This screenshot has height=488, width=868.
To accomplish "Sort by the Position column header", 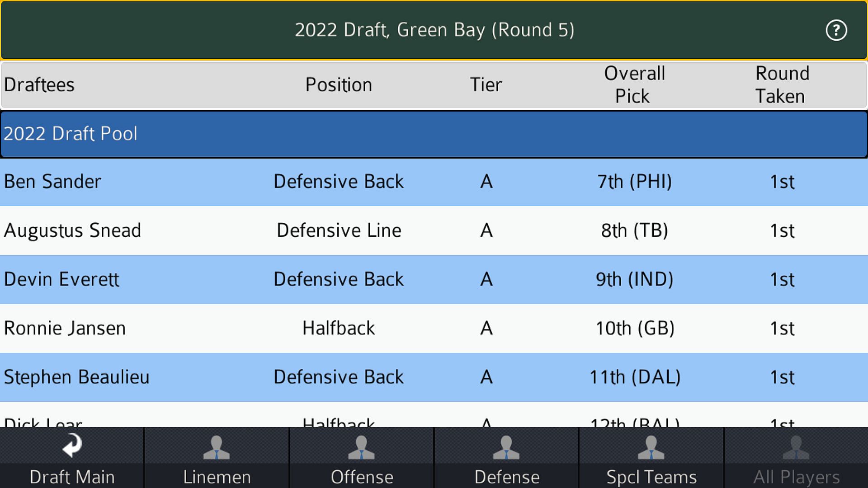I will point(339,85).
